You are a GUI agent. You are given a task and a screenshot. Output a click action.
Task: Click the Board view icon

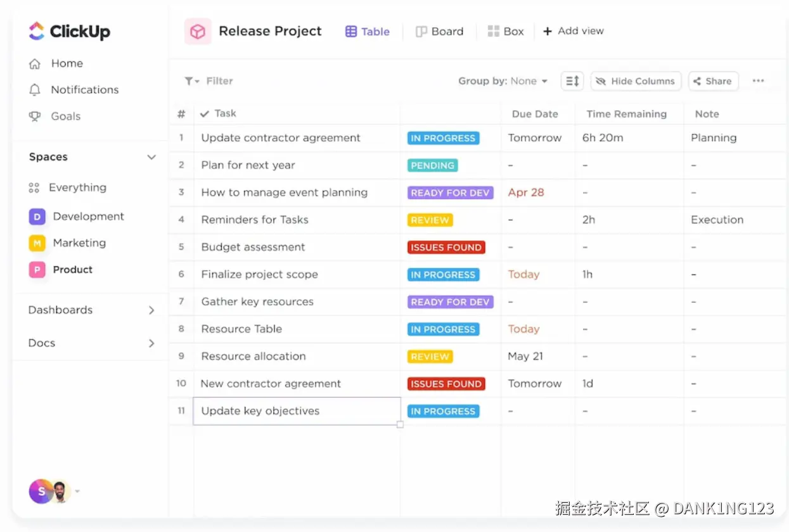(421, 32)
